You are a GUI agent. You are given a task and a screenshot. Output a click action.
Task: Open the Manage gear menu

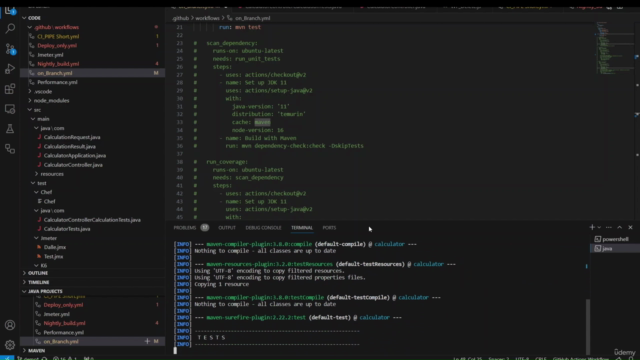click(10, 345)
